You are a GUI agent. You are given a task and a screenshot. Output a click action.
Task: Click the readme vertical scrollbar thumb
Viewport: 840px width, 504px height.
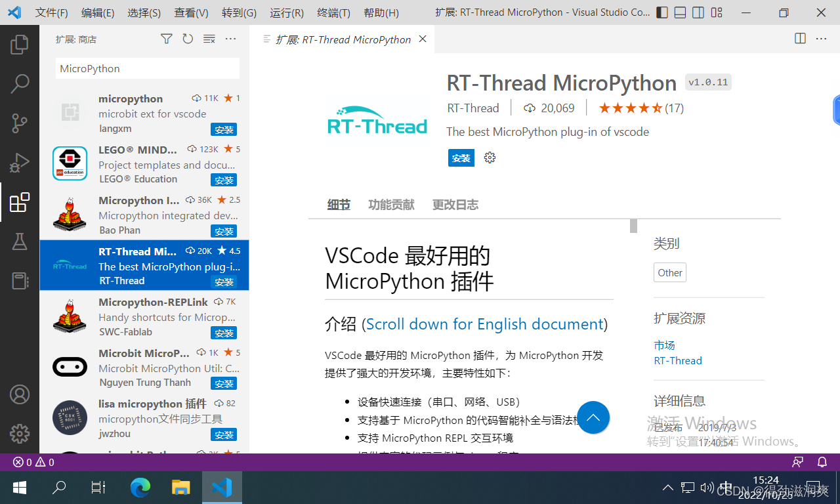point(633,226)
